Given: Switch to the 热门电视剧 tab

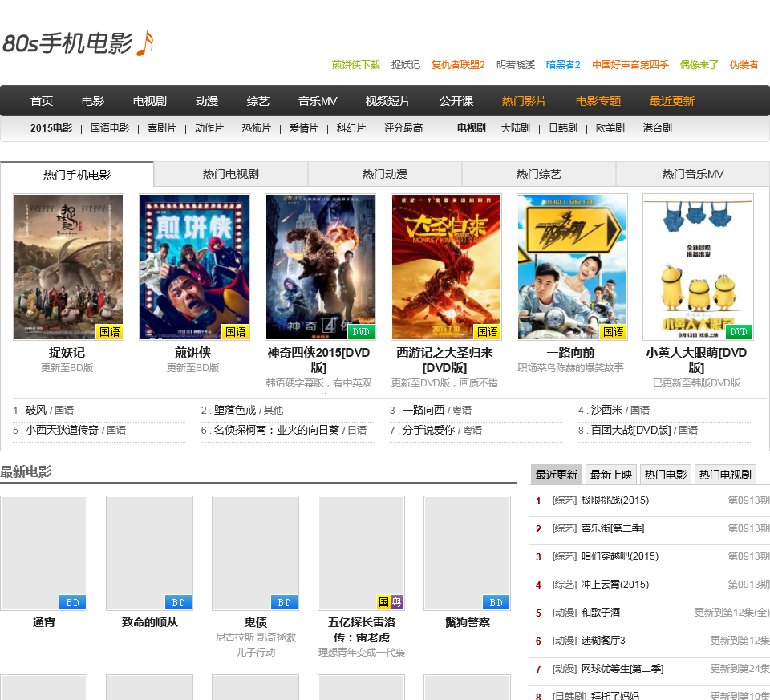Looking at the screenshot, I should pos(231,174).
